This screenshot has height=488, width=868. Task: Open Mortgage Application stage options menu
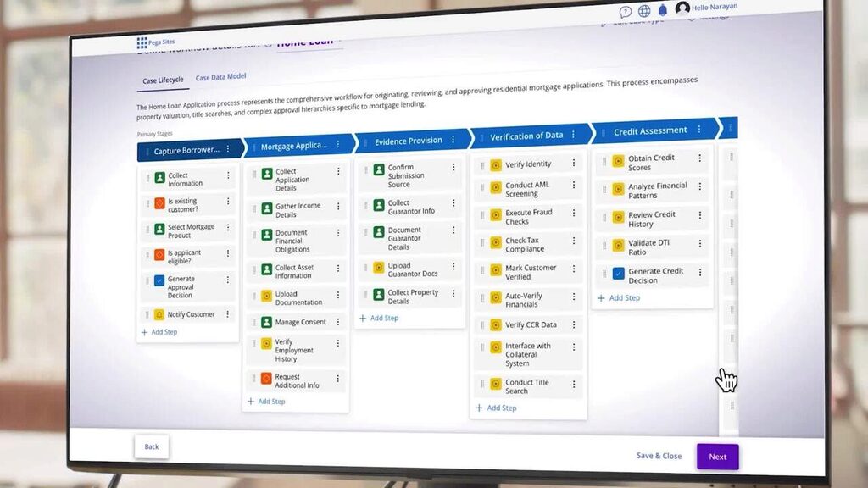click(x=338, y=144)
